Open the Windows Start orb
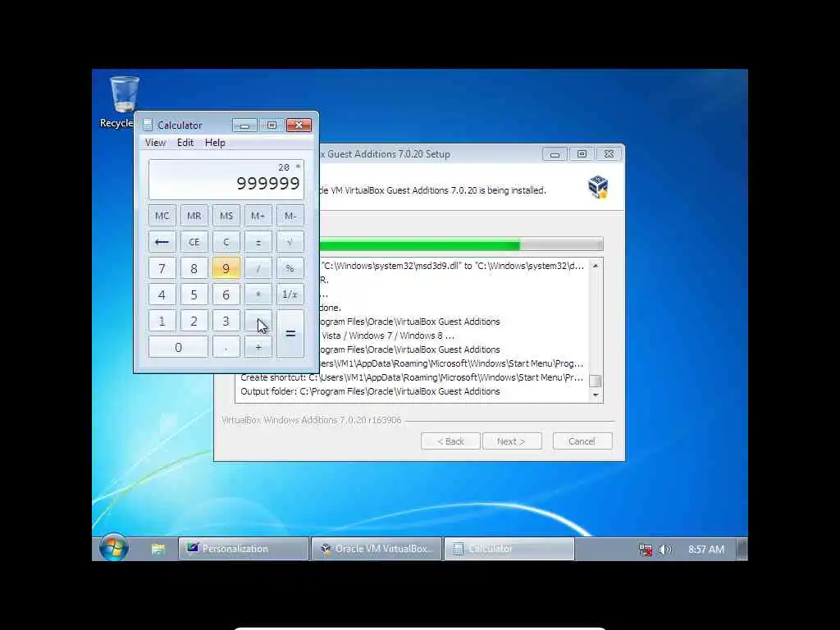This screenshot has height=630, width=840. coord(113,548)
